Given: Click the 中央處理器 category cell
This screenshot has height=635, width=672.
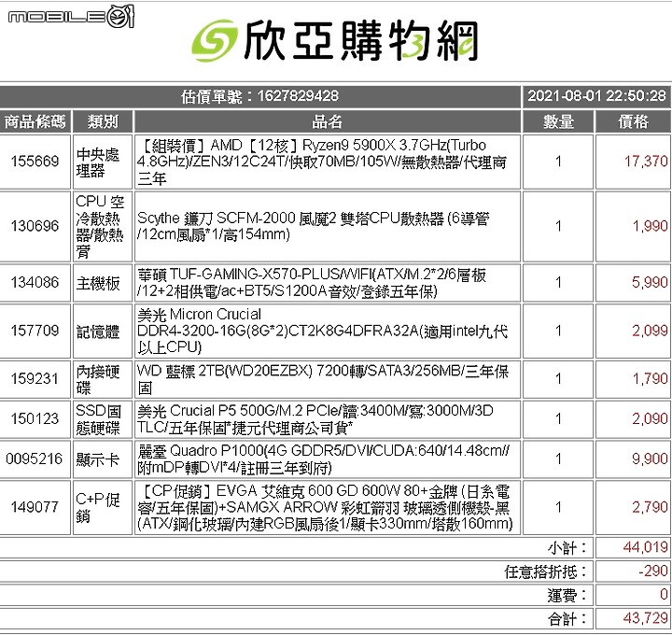Looking at the screenshot, I should click(x=103, y=162).
